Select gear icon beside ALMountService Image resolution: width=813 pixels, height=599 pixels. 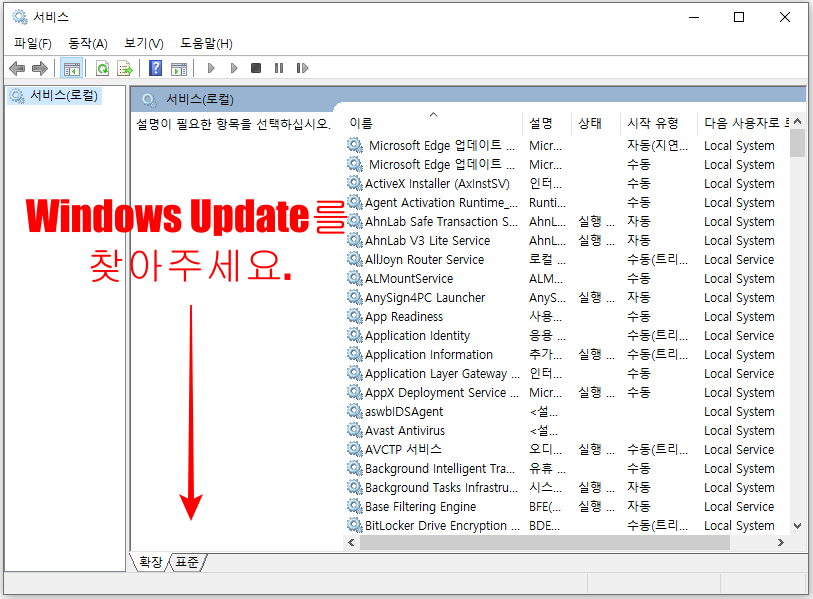coord(355,278)
